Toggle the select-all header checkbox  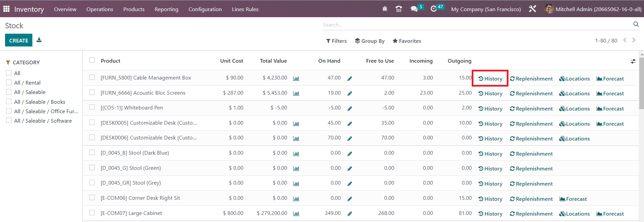coord(92,60)
